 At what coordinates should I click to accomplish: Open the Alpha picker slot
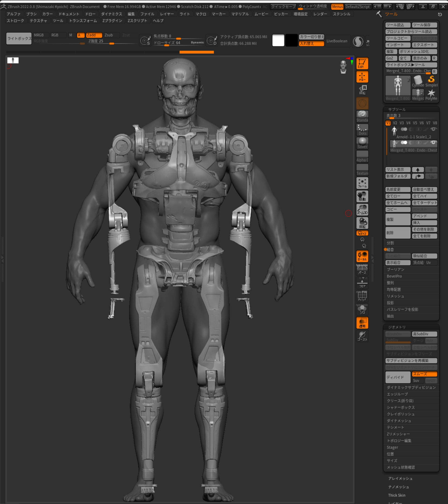(x=362, y=156)
